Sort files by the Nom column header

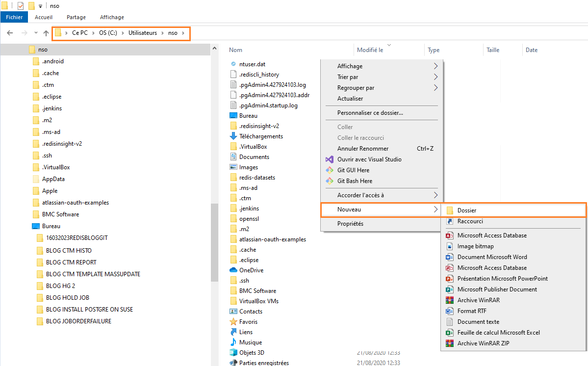(236, 50)
